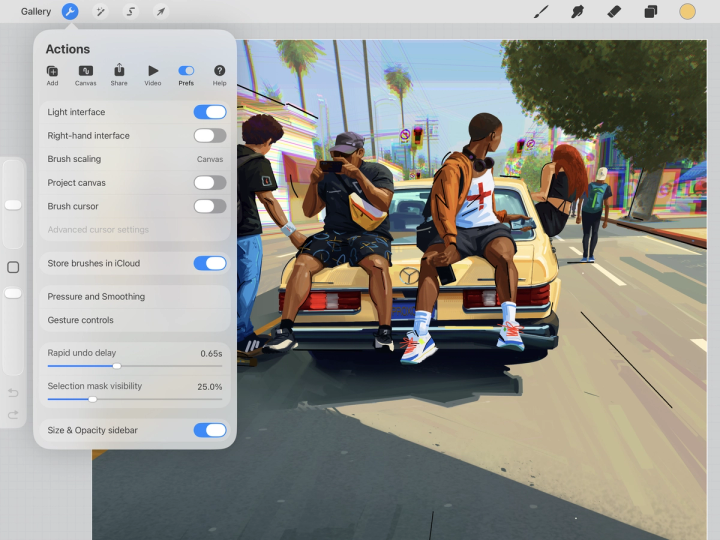
Task: Open Adjustments magic wand menu
Action: (x=100, y=11)
